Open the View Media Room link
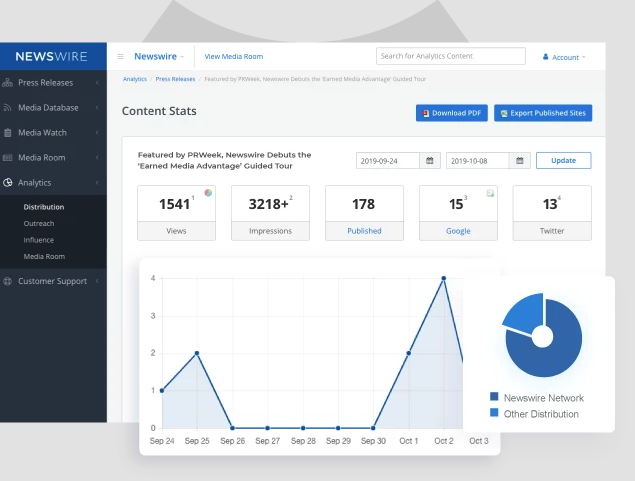The image size is (635, 481). 234,57
